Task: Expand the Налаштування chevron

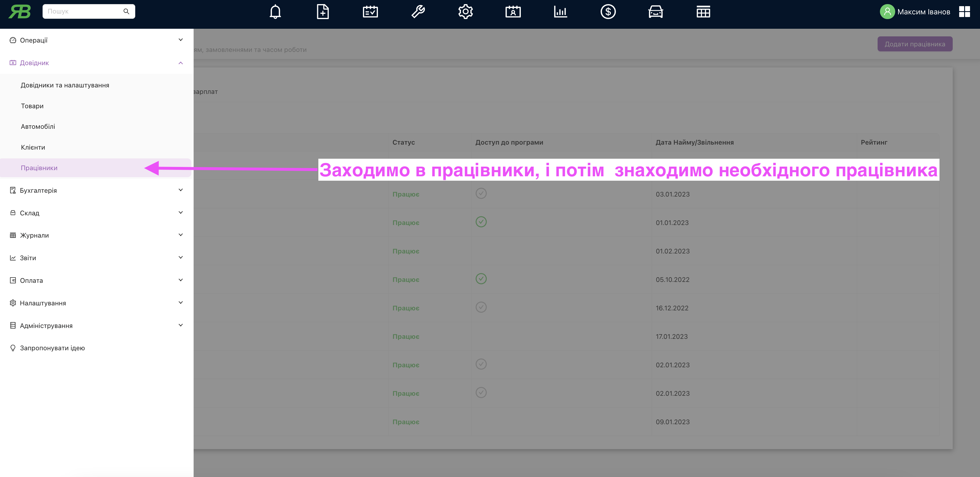Action: click(181, 302)
